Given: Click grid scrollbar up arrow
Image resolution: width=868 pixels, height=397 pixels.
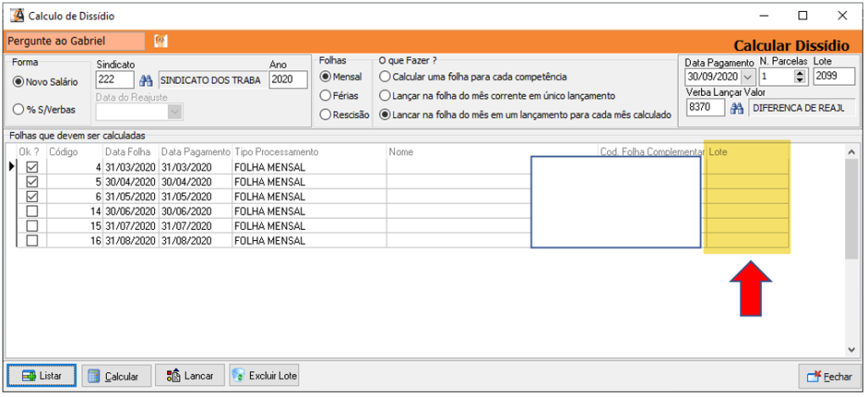Looking at the screenshot, I should [851, 151].
